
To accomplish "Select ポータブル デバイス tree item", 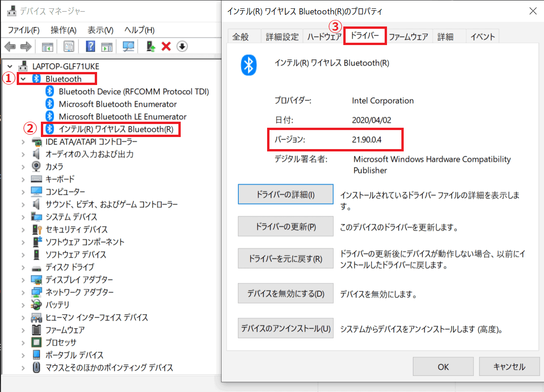I will tap(75, 355).
